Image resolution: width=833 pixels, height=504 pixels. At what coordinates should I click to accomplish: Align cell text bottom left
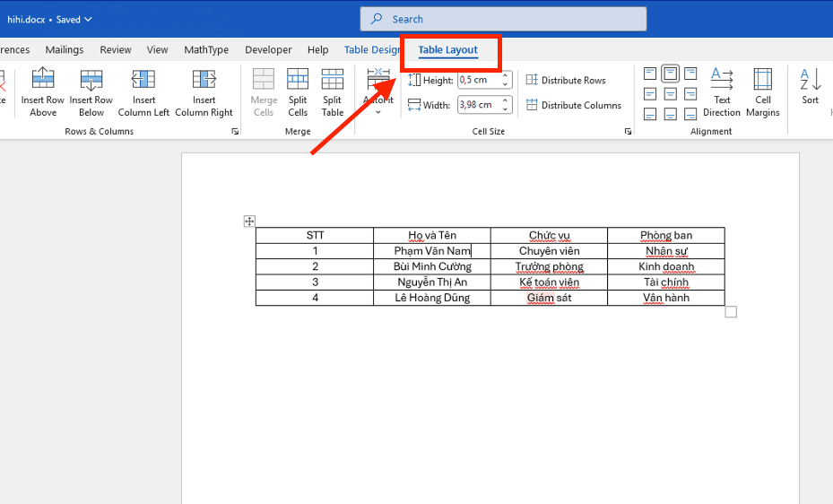[650, 114]
